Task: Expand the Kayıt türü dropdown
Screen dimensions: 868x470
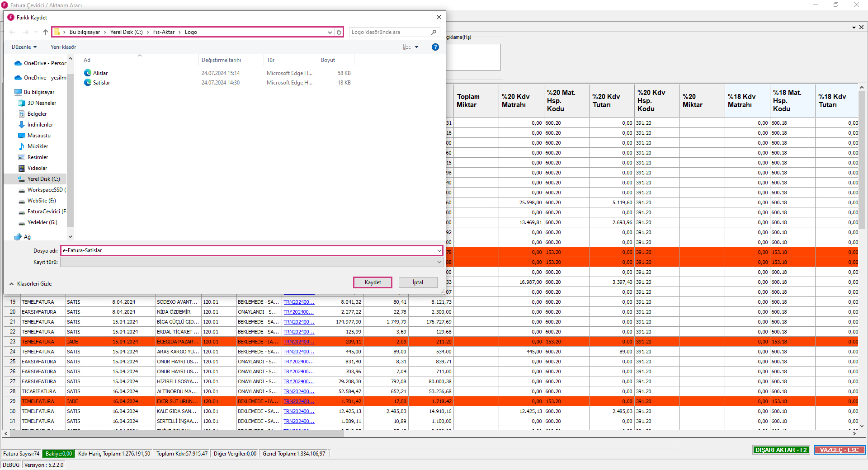Action: (439, 262)
